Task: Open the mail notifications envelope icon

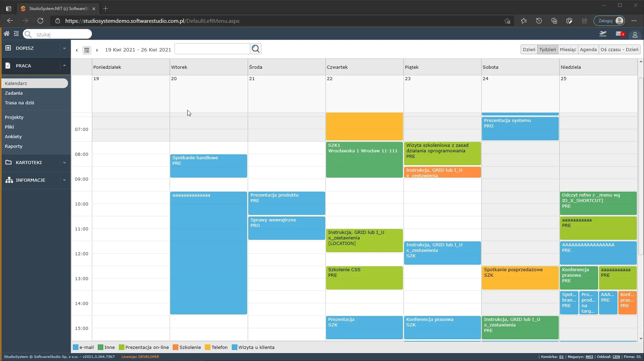Action: tap(619, 34)
